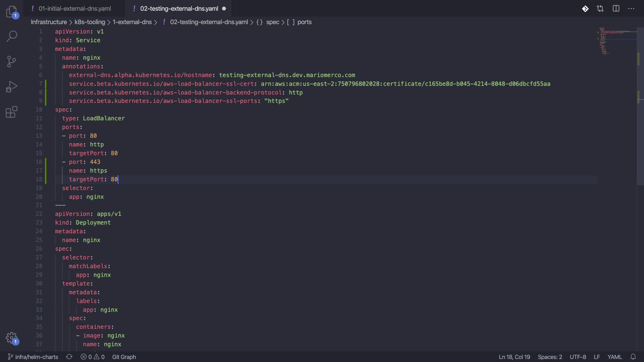This screenshot has width=644, height=362.
Task: Click the Open Changes compare icon
Action: pyautogui.click(x=600, y=9)
